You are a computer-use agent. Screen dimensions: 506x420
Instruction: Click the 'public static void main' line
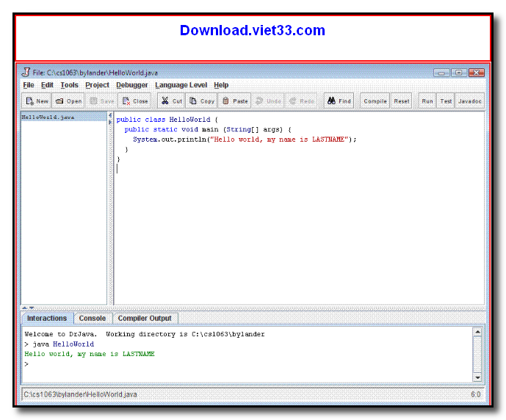(208, 130)
